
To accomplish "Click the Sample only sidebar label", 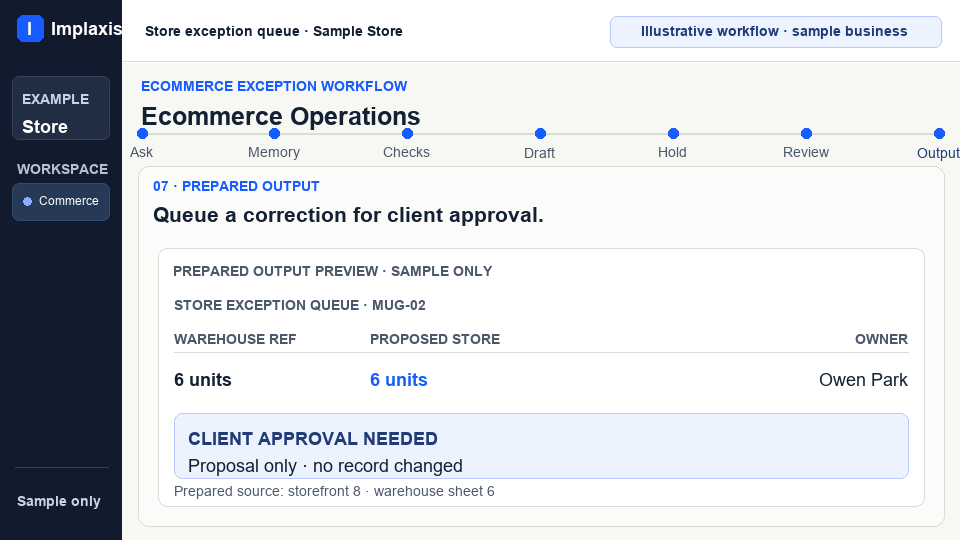I will pyautogui.click(x=59, y=501).
